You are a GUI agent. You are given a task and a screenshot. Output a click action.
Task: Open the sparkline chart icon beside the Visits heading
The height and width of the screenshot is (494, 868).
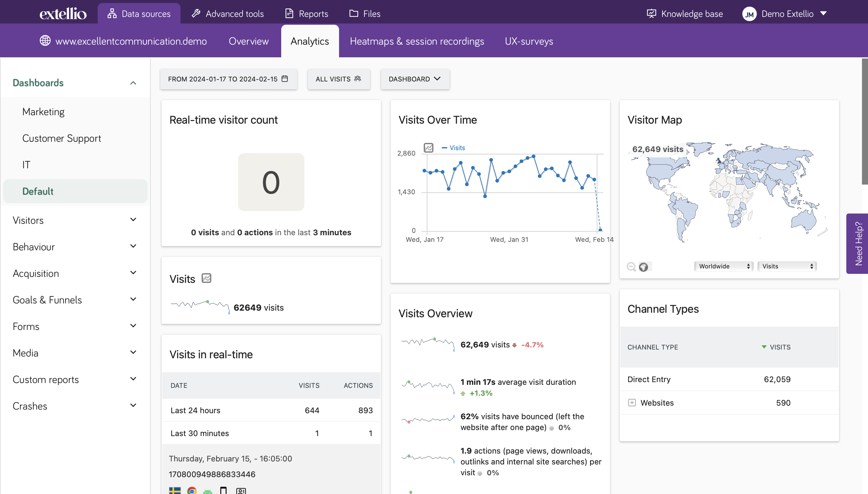pyautogui.click(x=206, y=278)
